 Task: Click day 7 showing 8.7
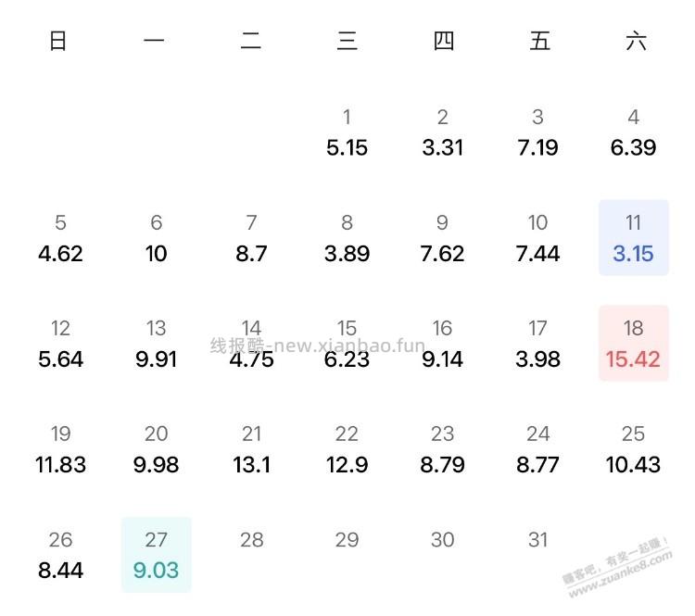click(251, 238)
